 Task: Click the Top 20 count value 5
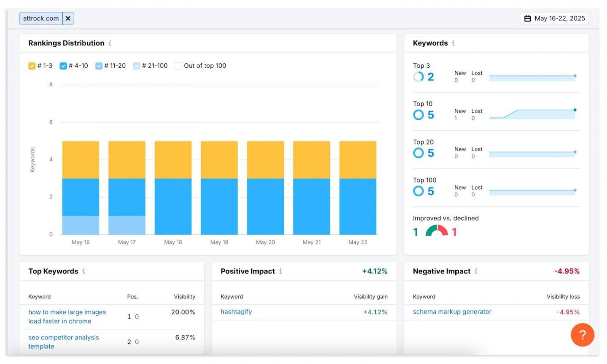431,153
